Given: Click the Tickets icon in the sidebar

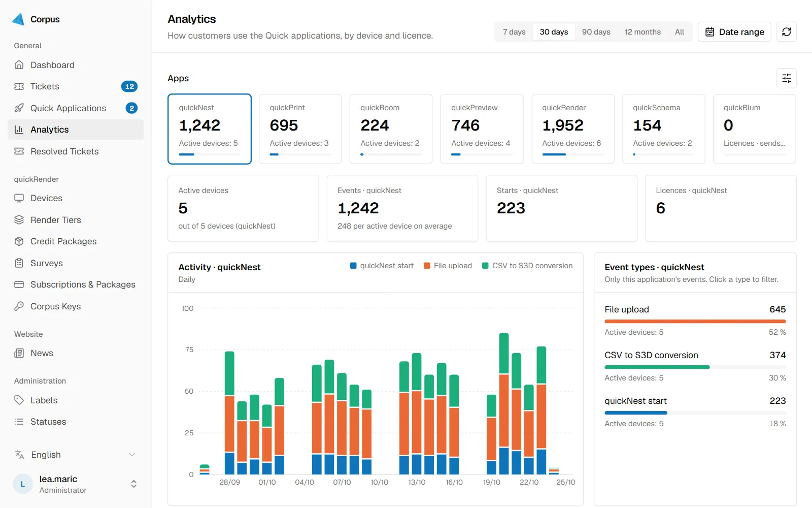Looking at the screenshot, I should (19, 86).
